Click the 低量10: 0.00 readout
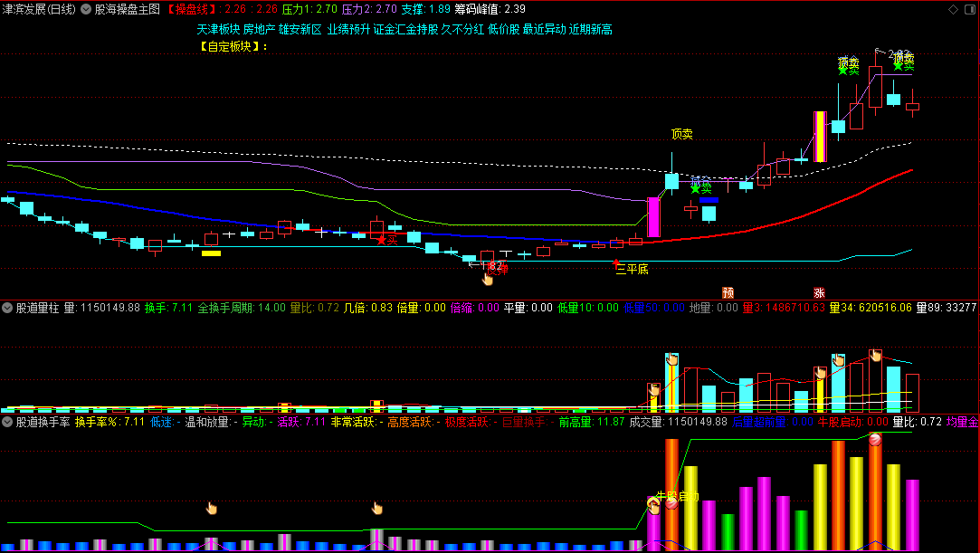Screen dimensions: 980x553 point(588,308)
